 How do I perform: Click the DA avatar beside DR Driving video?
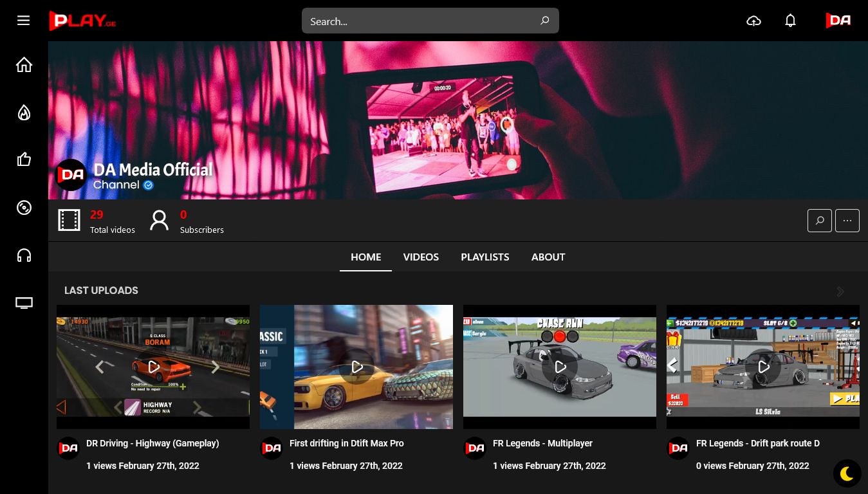(68, 448)
